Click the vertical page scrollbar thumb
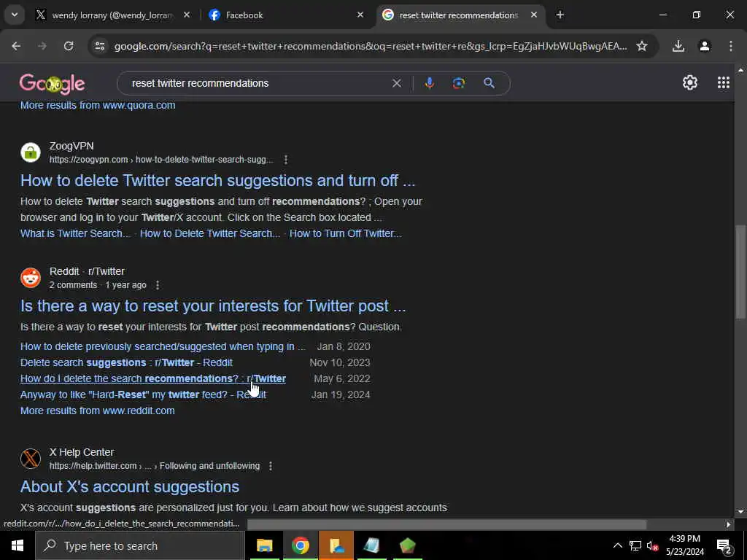747x560 pixels. coord(740,271)
